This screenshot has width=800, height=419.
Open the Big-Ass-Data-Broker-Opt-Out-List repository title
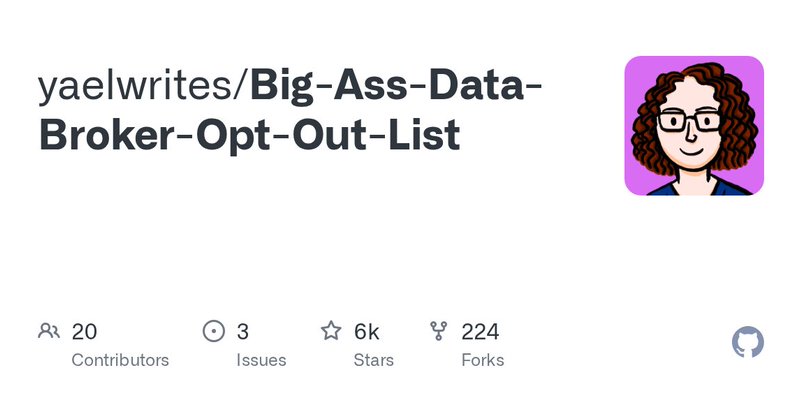pos(394,88)
